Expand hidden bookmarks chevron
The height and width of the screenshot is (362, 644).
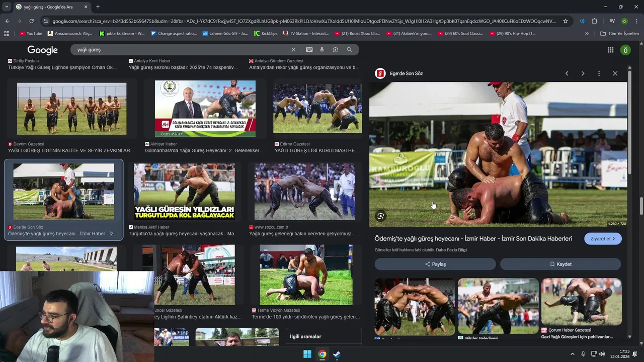(587, 34)
